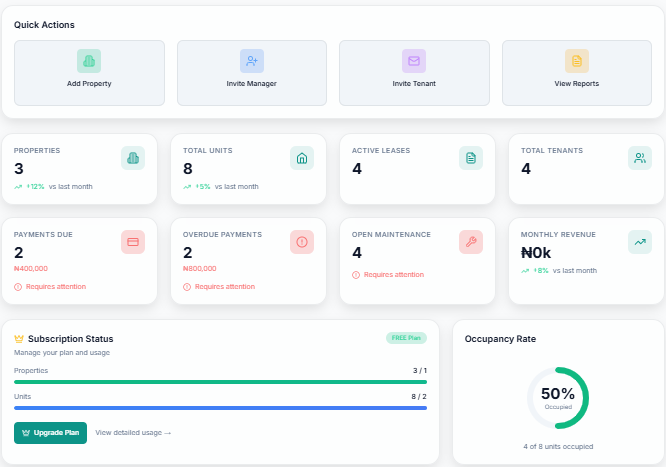Viewport: 666px width, 467px height.
Task: Select the Invite Tenant quick action
Action: pos(414,73)
